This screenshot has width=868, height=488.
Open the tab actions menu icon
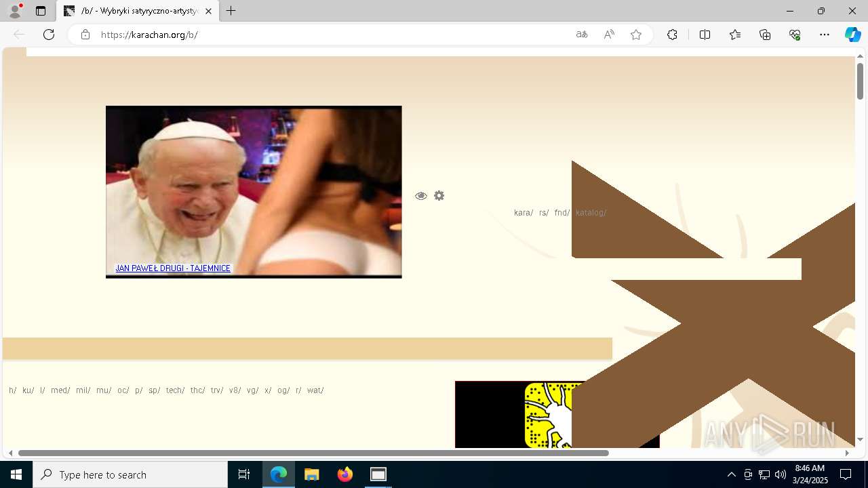(x=41, y=11)
